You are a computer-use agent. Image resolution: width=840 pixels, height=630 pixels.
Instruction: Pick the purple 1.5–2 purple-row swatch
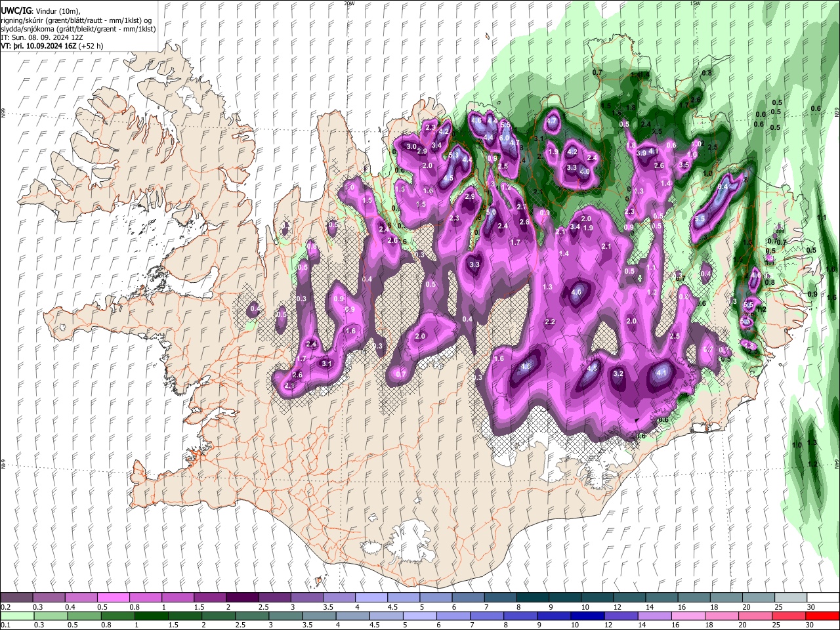[x=209, y=598]
